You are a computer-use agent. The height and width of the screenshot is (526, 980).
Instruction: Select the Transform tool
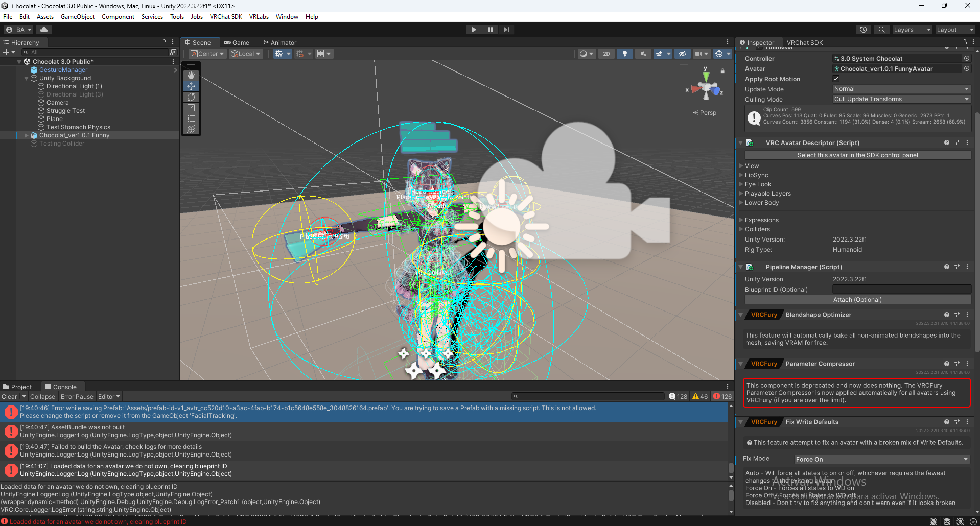click(191, 129)
